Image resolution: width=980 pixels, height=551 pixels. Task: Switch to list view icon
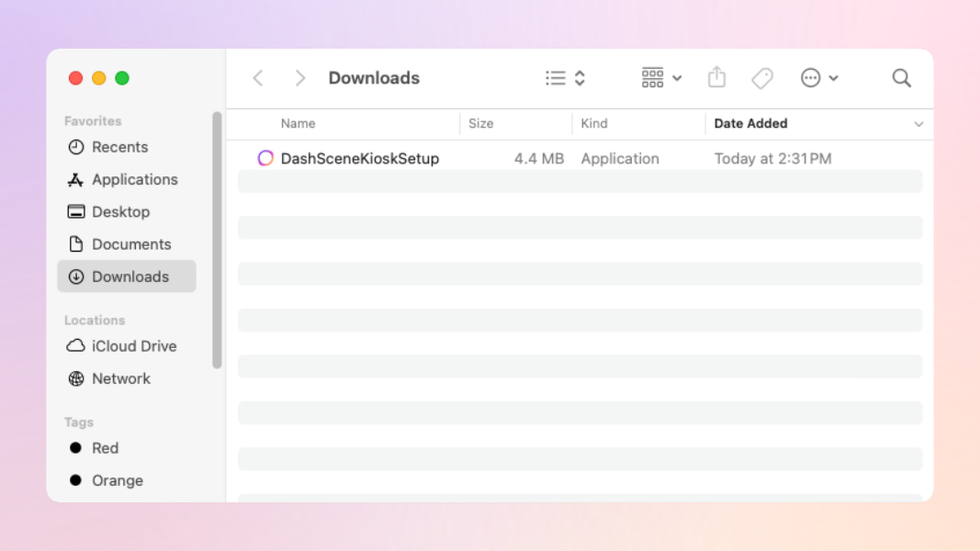click(555, 78)
